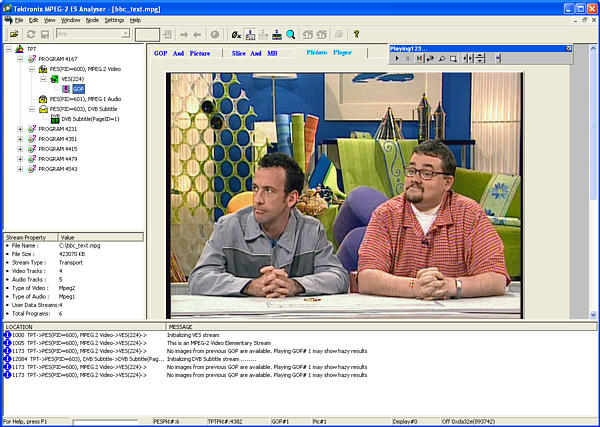This screenshot has height=427, width=600.
Task: Click the MPEG 1 Audio PES node icon
Action: click(x=43, y=99)
